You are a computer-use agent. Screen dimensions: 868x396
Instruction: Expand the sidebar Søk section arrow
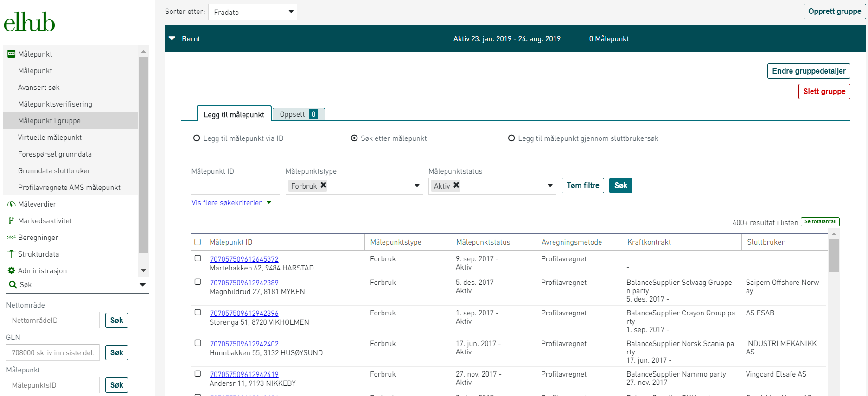(x=143, y=284)
